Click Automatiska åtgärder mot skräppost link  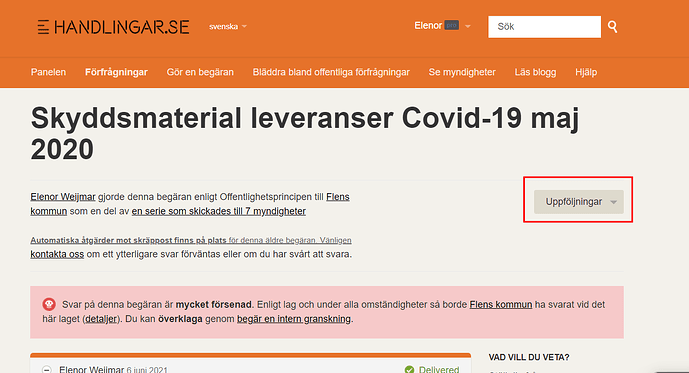pyautogui.click(x=128, y=240)
